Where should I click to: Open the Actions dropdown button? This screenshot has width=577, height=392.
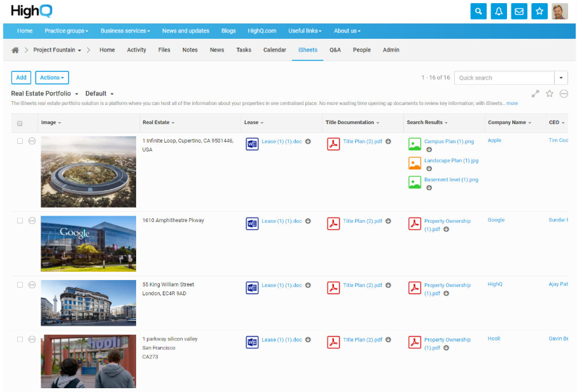click(x=52, y=78)
